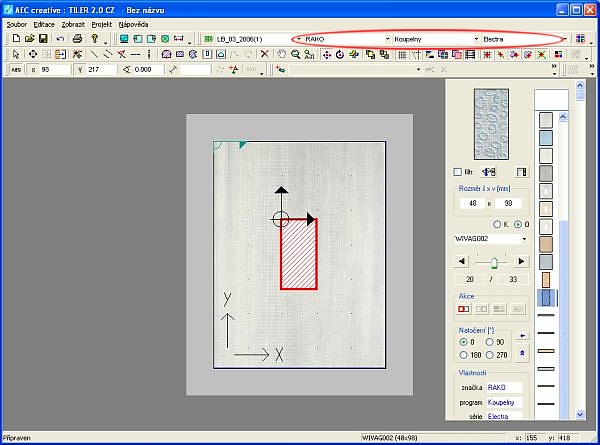Open the Zobrazit menu
The width and height of the screenshot is (600, 445).
pos(73,24)
